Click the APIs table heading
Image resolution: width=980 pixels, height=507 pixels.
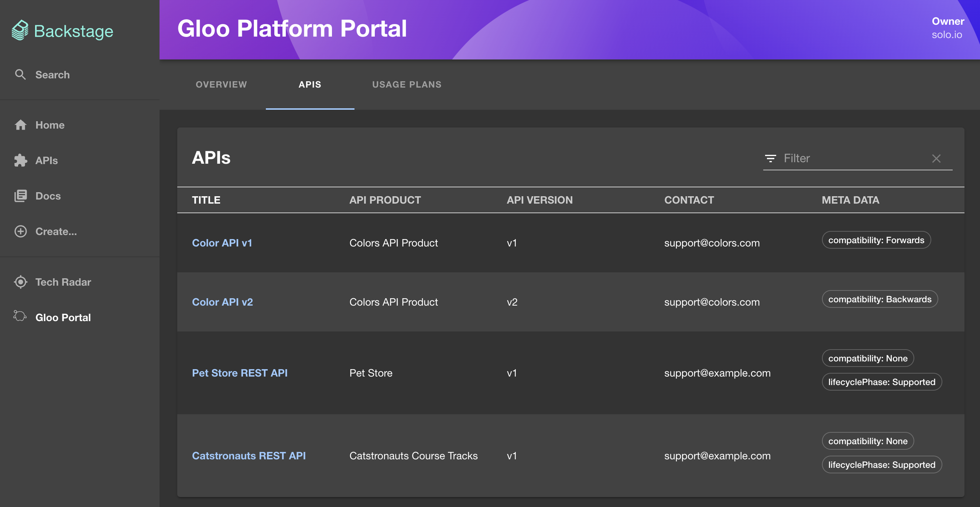211,157
